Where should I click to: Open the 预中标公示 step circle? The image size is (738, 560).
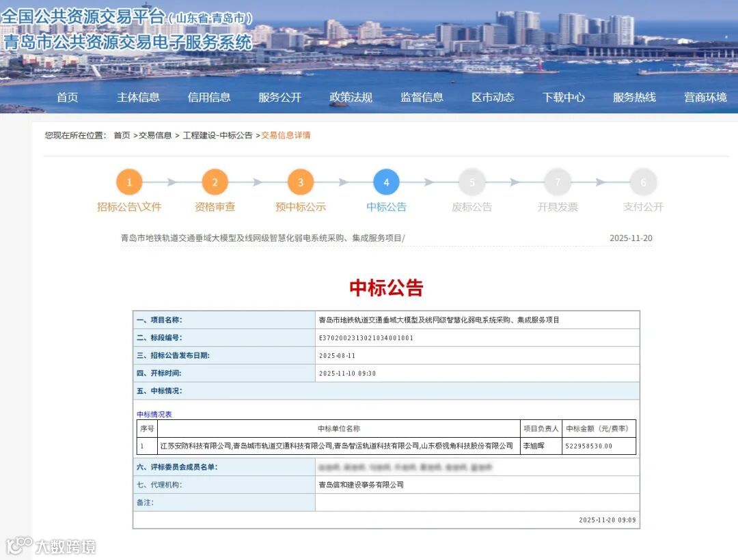[300, 182]
